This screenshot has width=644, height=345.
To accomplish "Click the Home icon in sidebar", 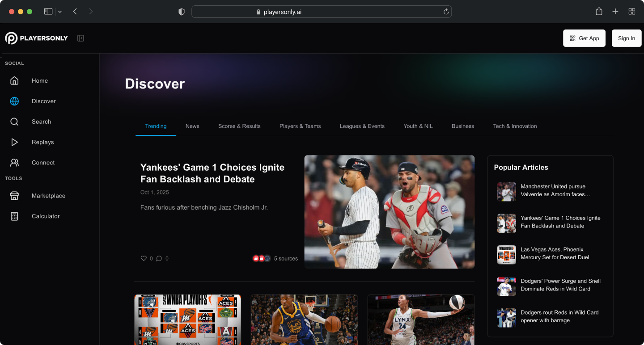I will pos(14,81).
